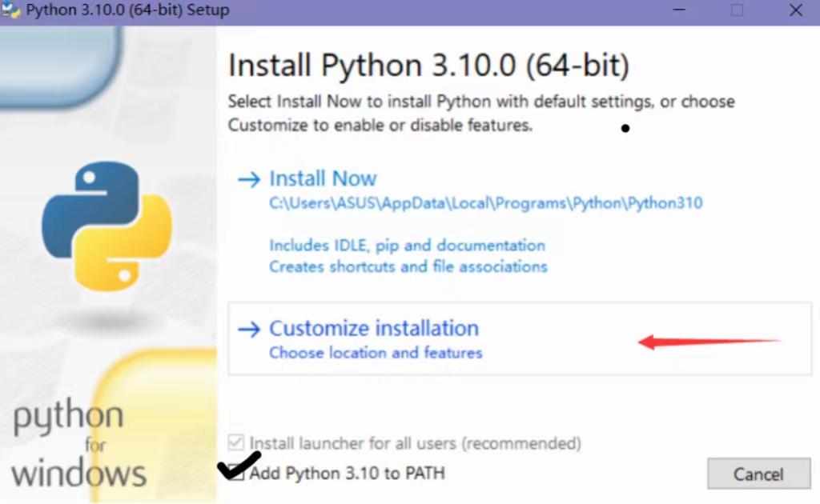This screenshot has height=504, width=820.
Task: Close the Python Setup window
Action: 795,10
